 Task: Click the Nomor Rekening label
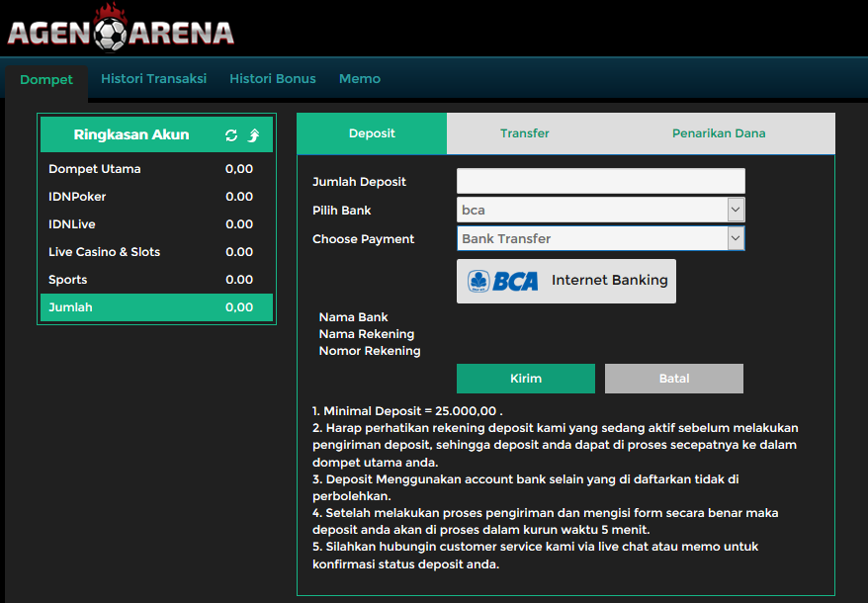370,351
